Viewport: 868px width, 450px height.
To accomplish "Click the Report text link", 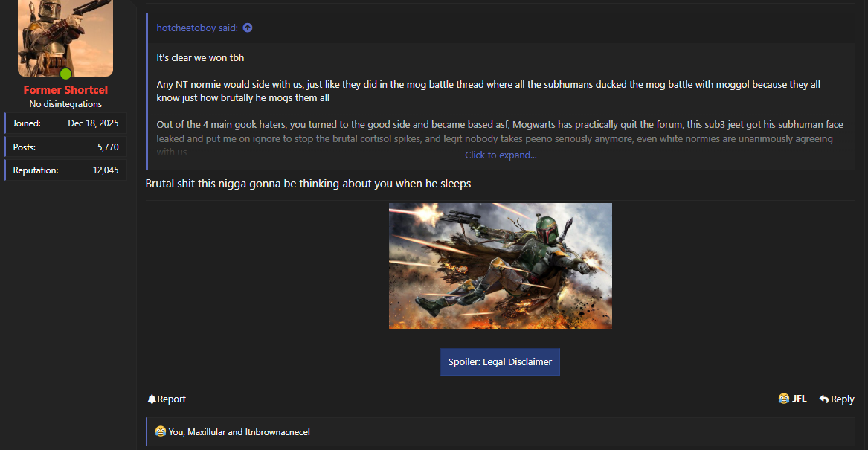I will 172,399.
